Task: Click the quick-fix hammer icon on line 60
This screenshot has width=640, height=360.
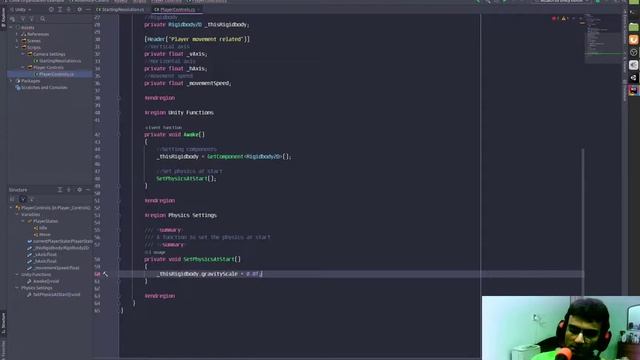Action: [105, 274]
